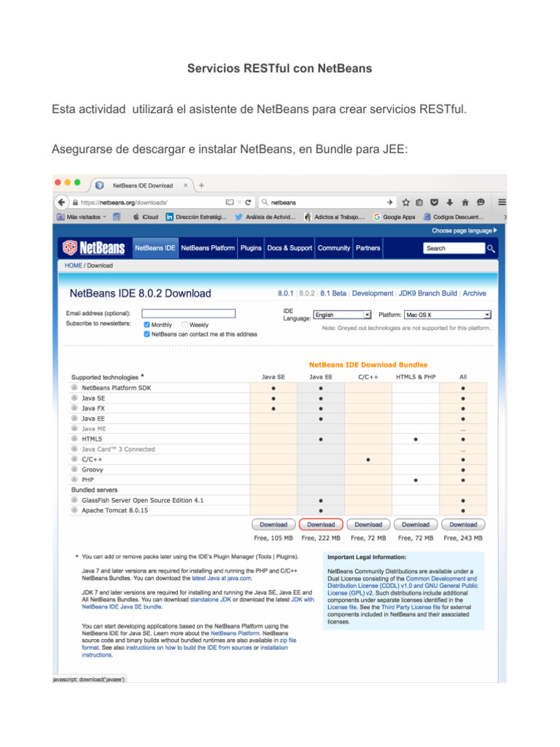Viewport: 560px width, 747px height.
Task: Click info icon beside Groovy
Action: click(x=74, y=469)
